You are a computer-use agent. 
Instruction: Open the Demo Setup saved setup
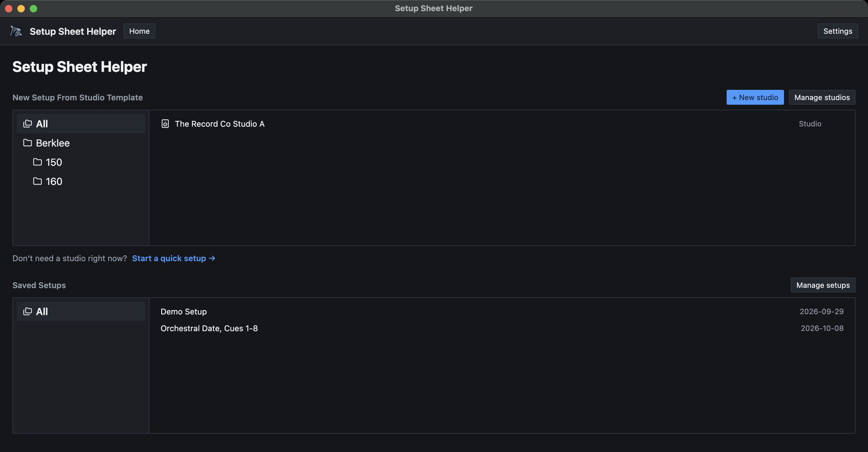pos(502,312)
